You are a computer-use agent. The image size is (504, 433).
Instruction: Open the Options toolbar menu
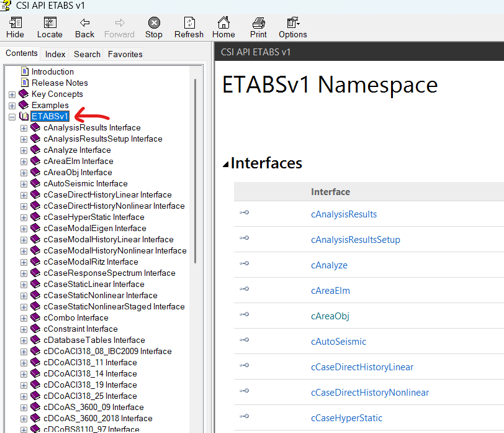pyautogui.click(x=292, y=27)
